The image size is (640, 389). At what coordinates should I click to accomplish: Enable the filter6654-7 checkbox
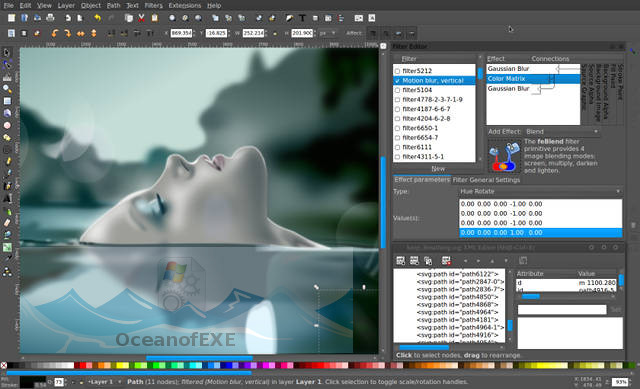[x=398, y=138]
